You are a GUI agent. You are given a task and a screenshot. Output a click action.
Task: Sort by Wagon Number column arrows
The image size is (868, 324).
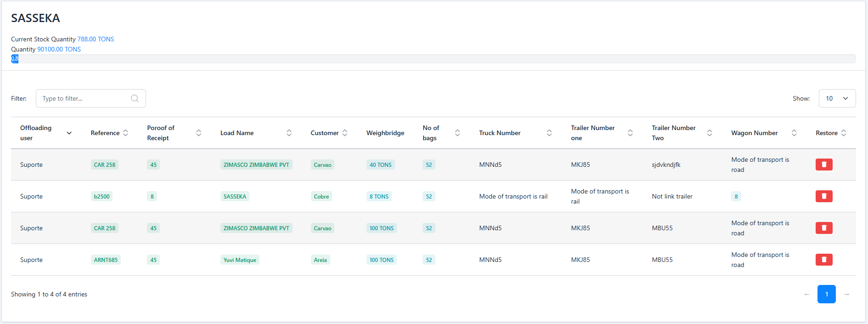pos(794,133)
